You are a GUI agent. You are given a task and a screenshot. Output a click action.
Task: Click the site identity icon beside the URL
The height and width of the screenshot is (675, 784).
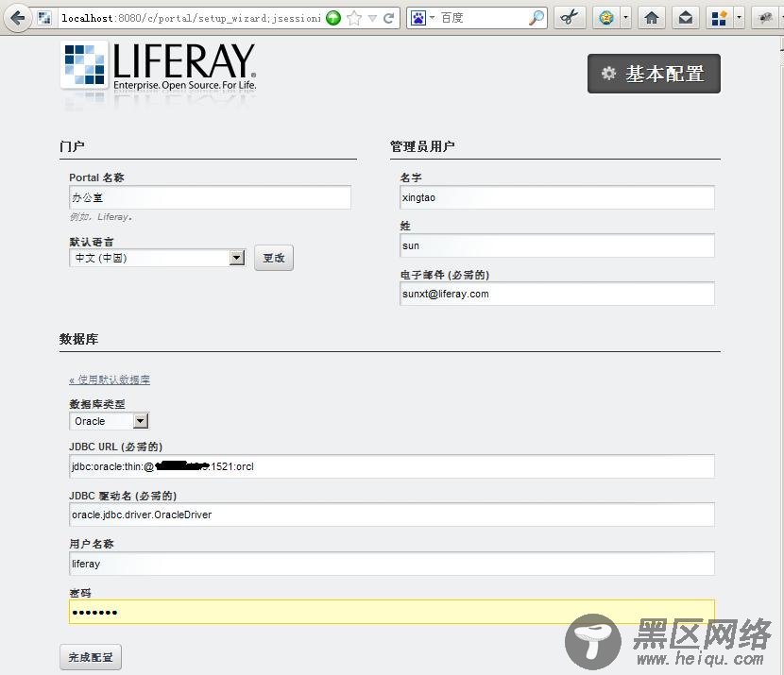pos(44,19)
